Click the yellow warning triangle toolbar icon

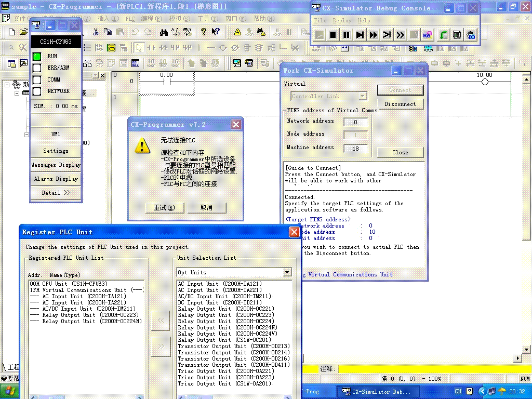pyautogui.click(x=237, y=32)
